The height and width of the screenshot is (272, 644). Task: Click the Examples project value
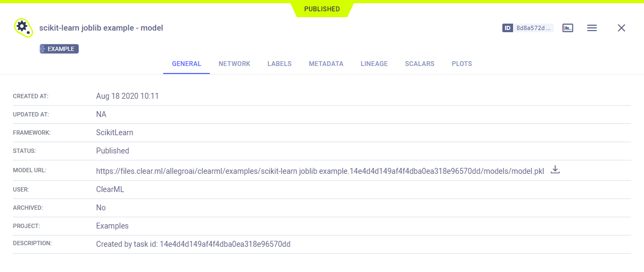(x=112, y=226)
